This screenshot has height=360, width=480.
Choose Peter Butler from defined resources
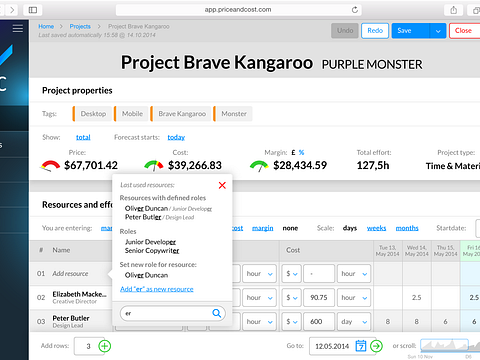click(143, 217)
